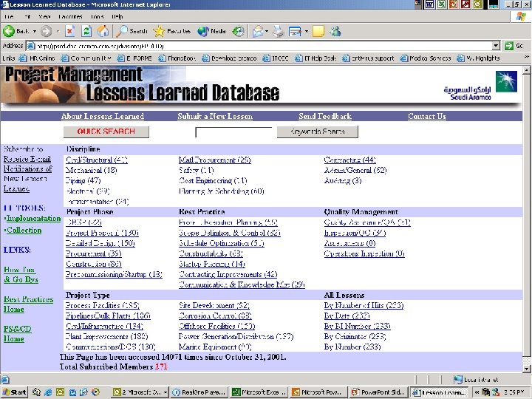Open the Help menu

(x=117, y=16)
